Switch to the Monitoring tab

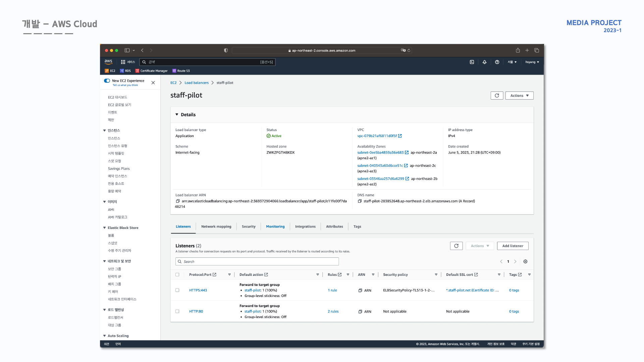(275, 227)
